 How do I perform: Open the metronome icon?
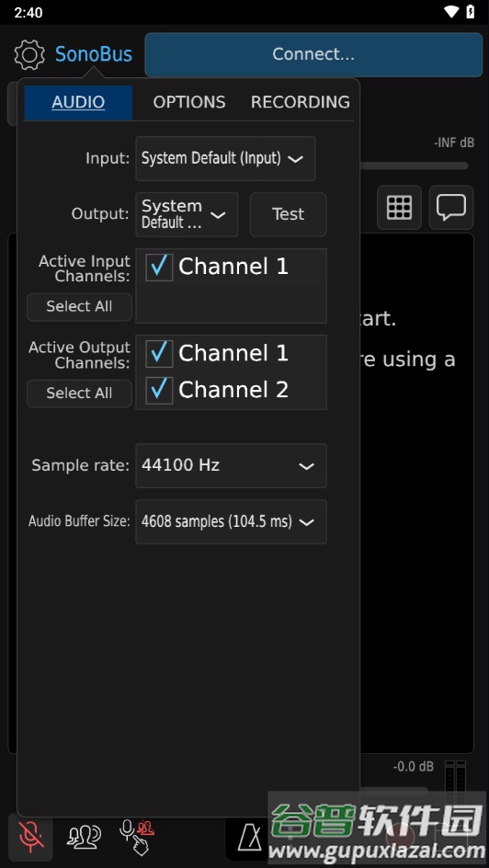tap(249, 837)
